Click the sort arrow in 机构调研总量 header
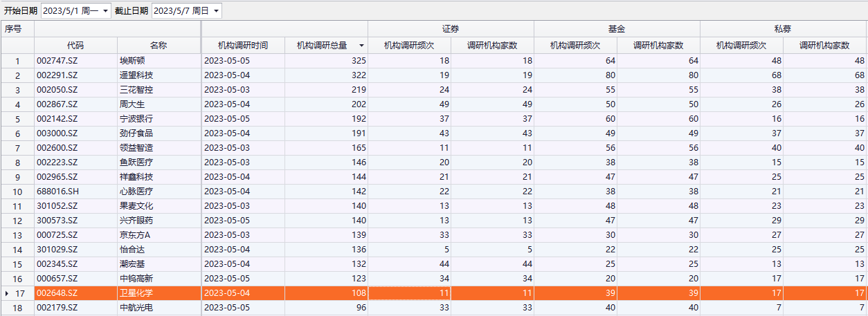The image size is (868, 316). coord(361,46)
